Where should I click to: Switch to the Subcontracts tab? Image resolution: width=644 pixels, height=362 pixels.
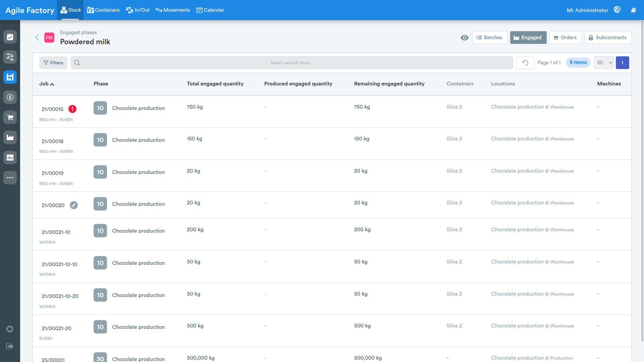coord(608,38)
